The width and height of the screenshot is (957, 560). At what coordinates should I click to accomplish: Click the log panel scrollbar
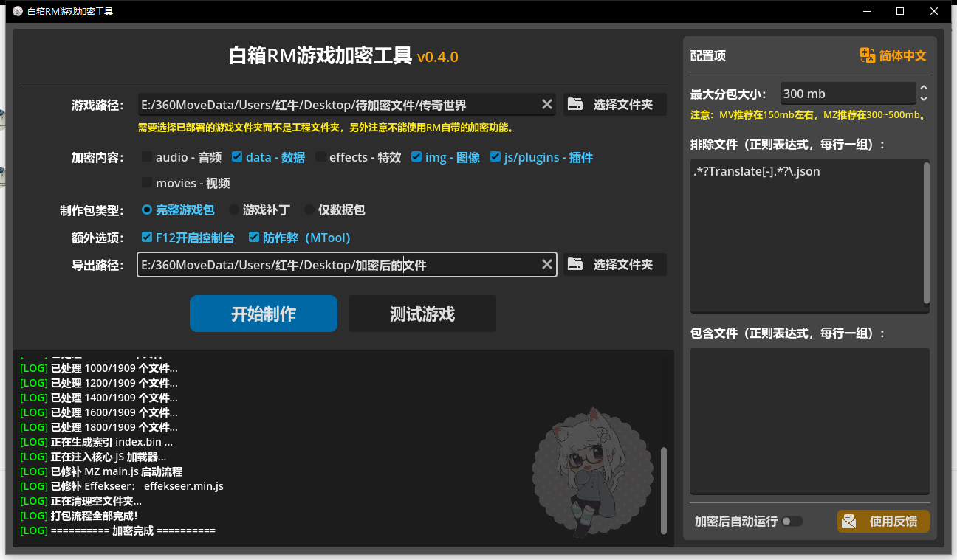(x=663, y=491)
